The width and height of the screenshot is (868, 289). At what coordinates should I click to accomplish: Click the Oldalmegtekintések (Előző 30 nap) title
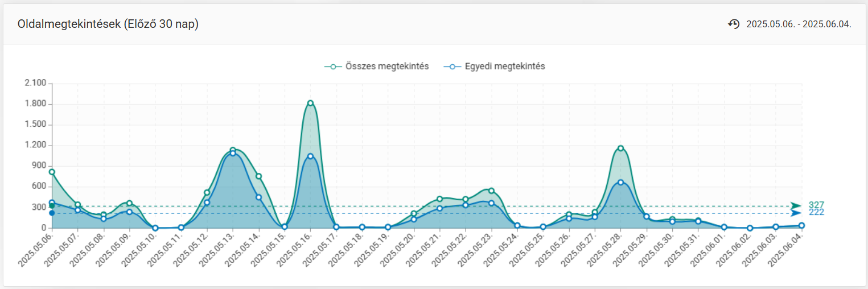pyautogui.click(x=108, y=24)
